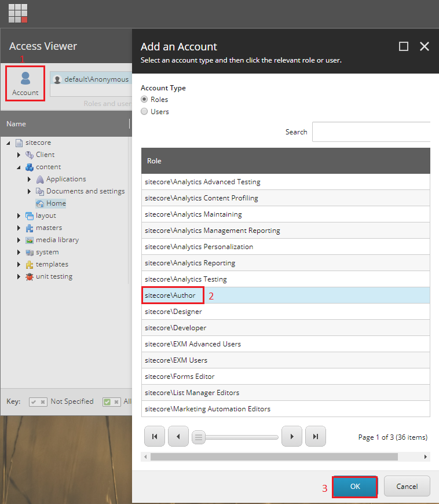Expand the media library node
This screenshot has height=504, width=439.
pyautogui.click(x=19, y=240)
